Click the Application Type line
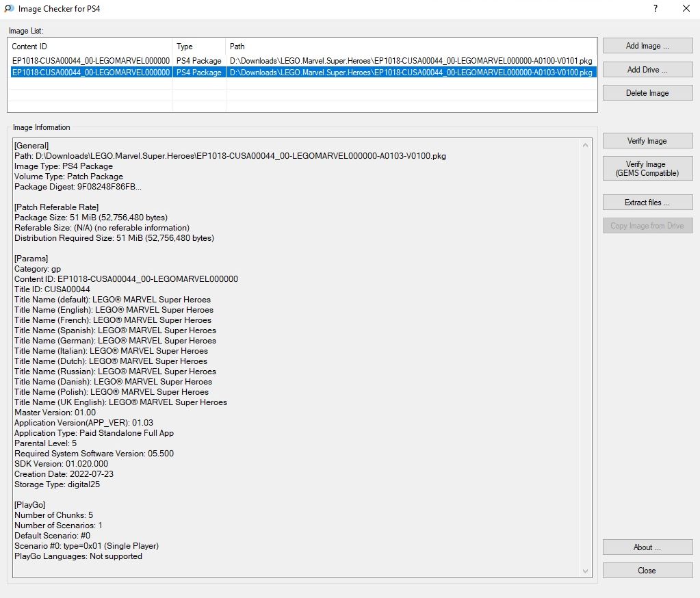Screen dimensions: 700x598 tap(94, 433)
